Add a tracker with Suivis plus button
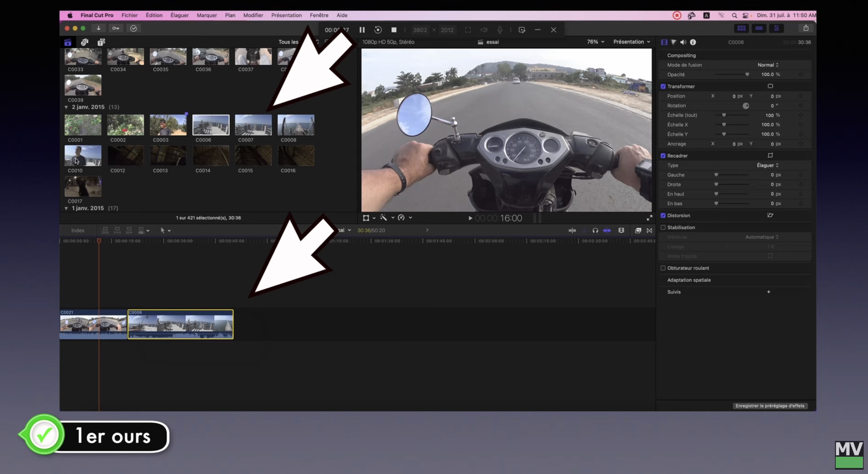The width and height of the screenshot is (868, 474). (769, 292)
